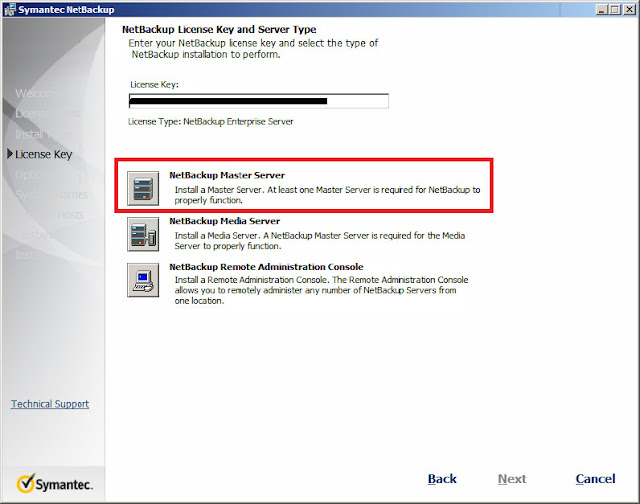The height and width of the screenshot is (504, 640).
Task: Focus the License Key input field
Action: (259, 101)
